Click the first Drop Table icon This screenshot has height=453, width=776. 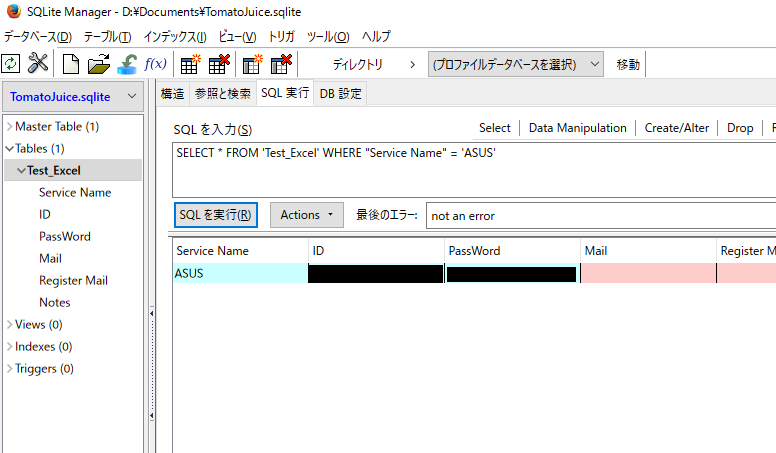pyautogui.click(x=218, y=64)
